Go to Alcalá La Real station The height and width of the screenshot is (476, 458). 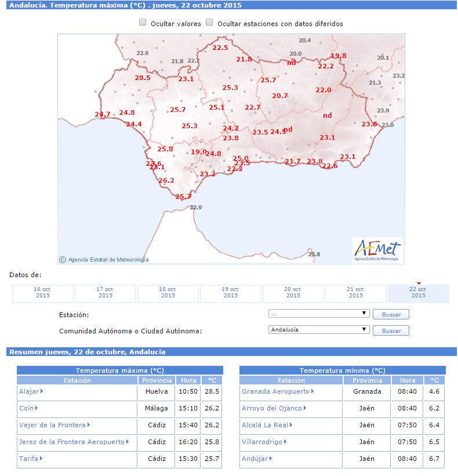coord(265,425)
